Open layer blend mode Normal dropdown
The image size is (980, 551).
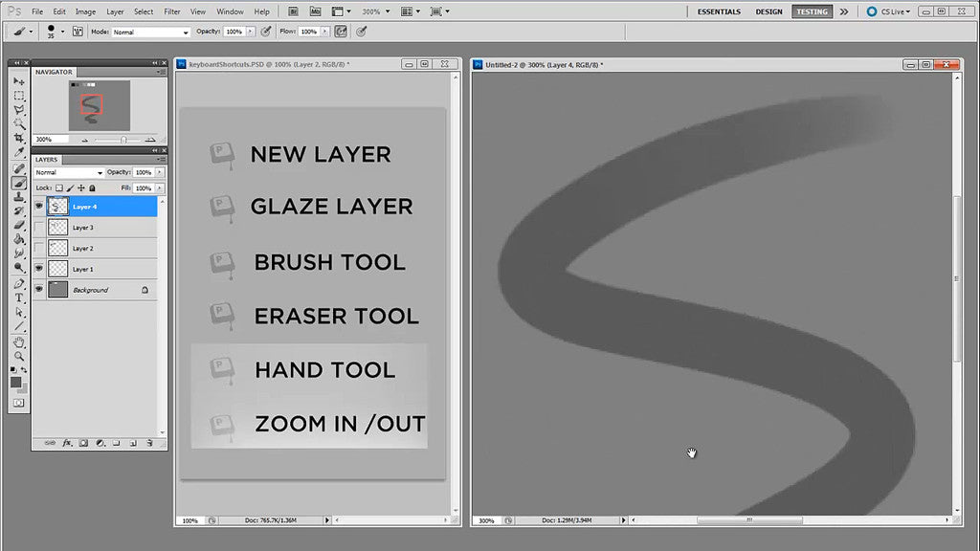pyautogui.click(x=69, y=172)
